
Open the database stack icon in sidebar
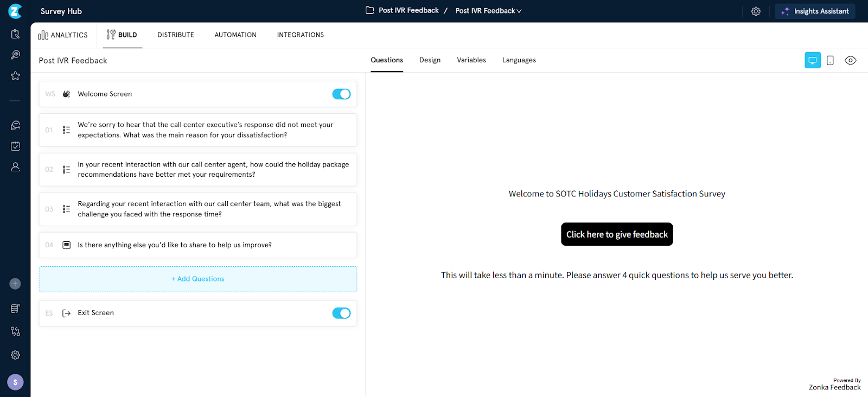point(15,309)
